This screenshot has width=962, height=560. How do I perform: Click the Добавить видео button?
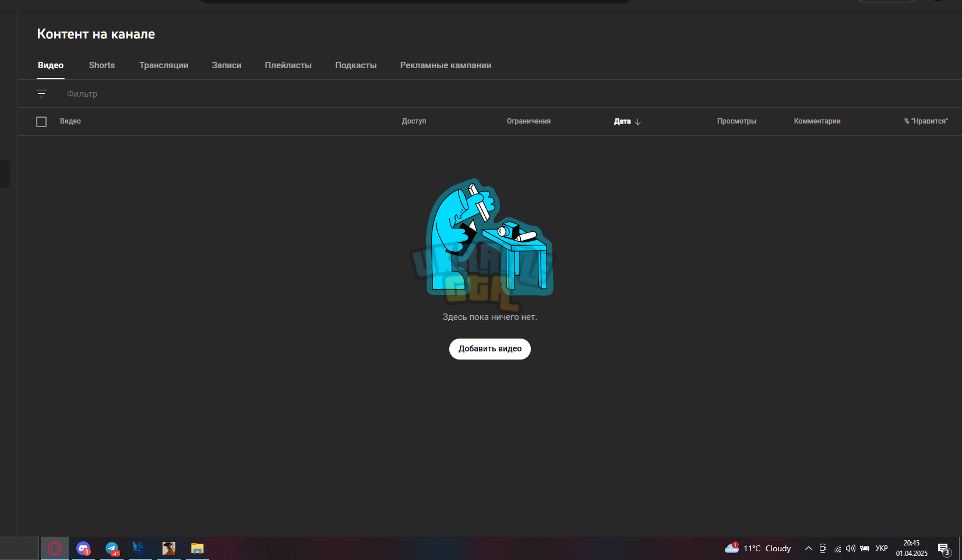pos(490,349)
